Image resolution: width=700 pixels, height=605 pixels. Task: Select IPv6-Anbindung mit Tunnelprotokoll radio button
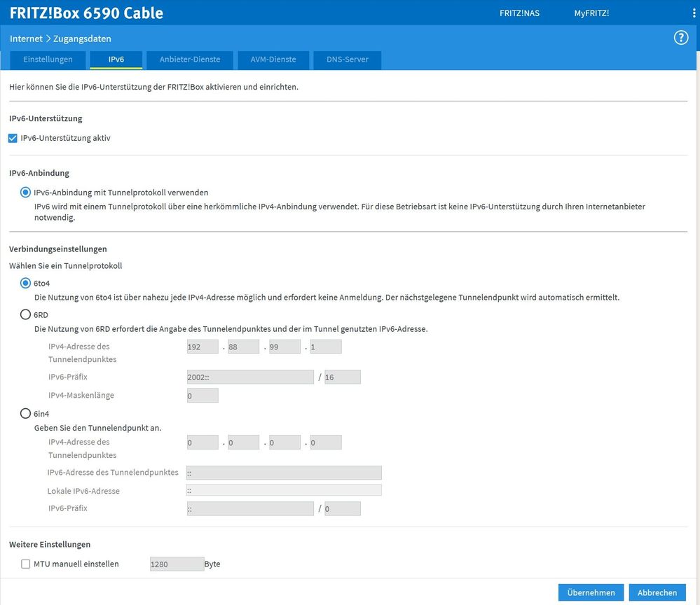click(25, 193)
